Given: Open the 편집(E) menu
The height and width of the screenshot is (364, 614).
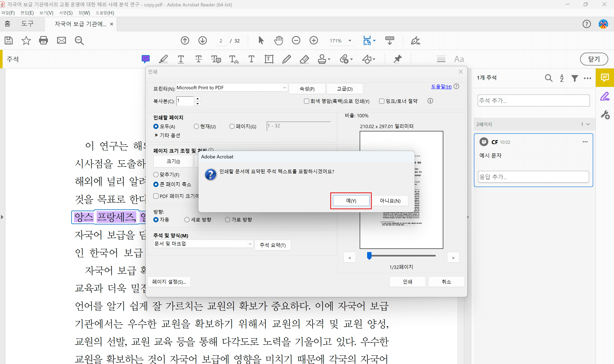Looking at the screenshot, I should click(27, 13).
